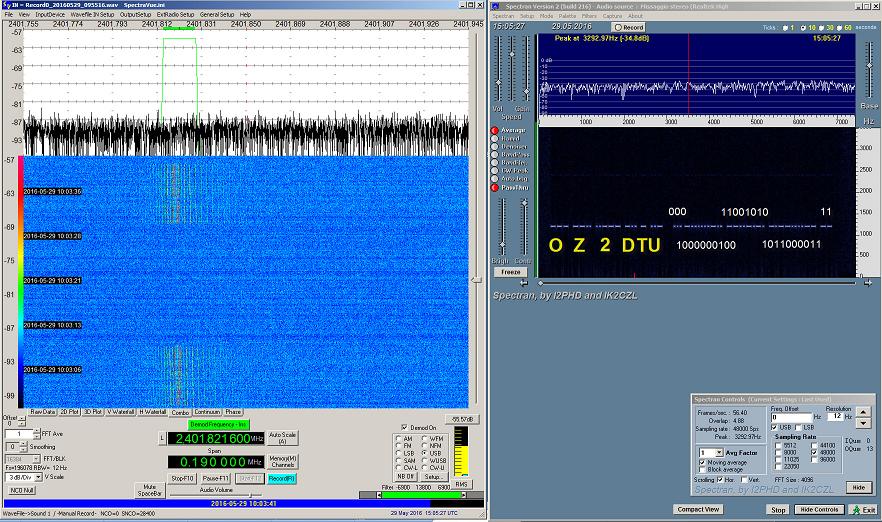Open the General Setup menu
Screen dimensions: 882x522
(x=216, y=15)
